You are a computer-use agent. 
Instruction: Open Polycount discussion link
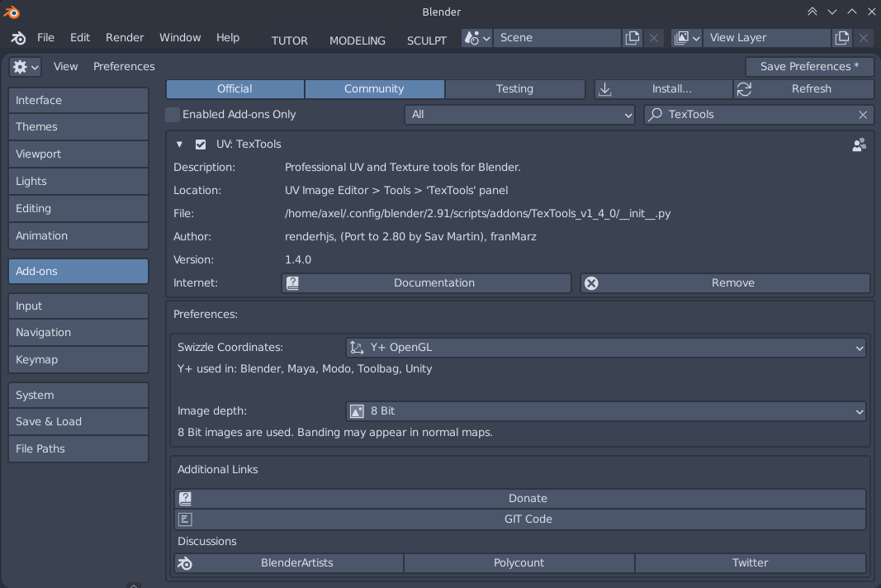(519, 562)
